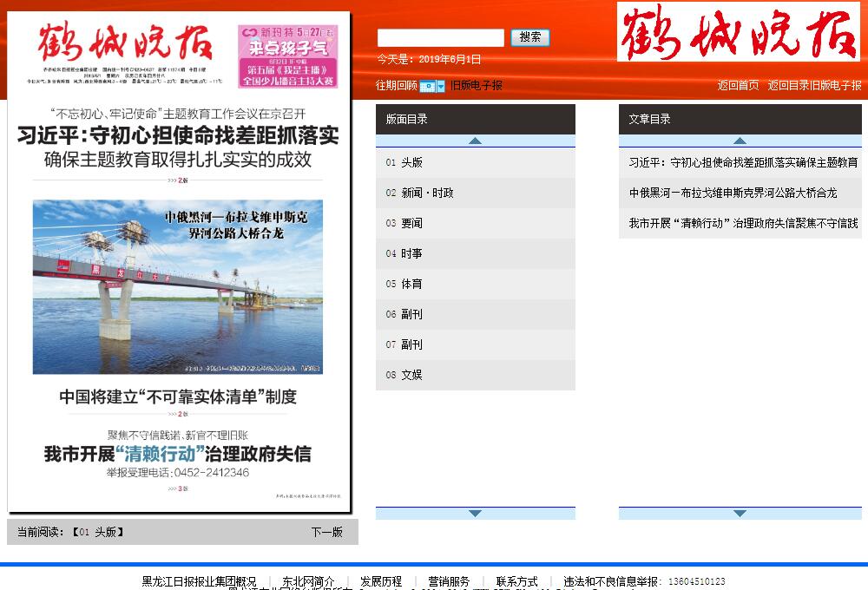Open footer link 黑龙江日报报业集团概况

[200, 581]
